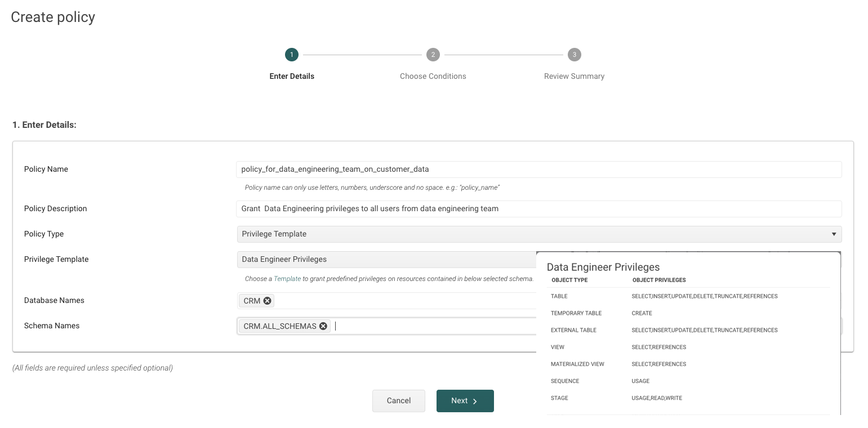Click the TEMPORARY TABLE row label
The image size is (868, 428).
pyautogui.click(x=576, y=313)
